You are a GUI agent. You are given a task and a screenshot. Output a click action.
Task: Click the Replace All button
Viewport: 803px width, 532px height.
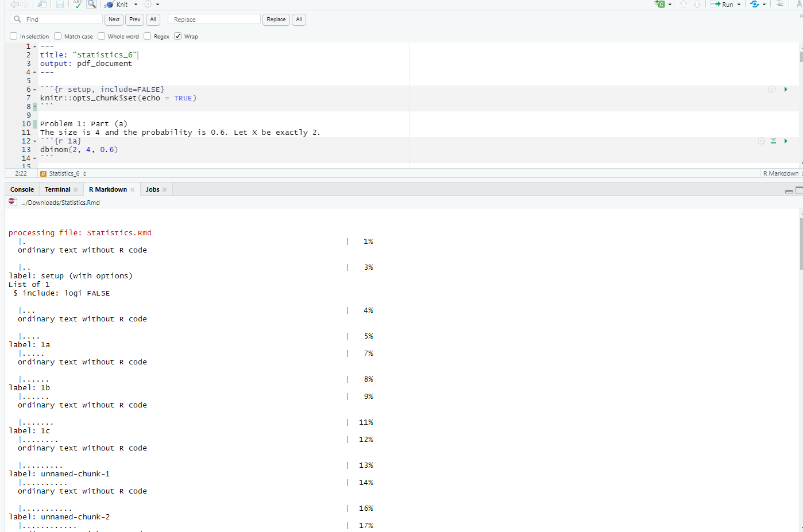point(299,19)
